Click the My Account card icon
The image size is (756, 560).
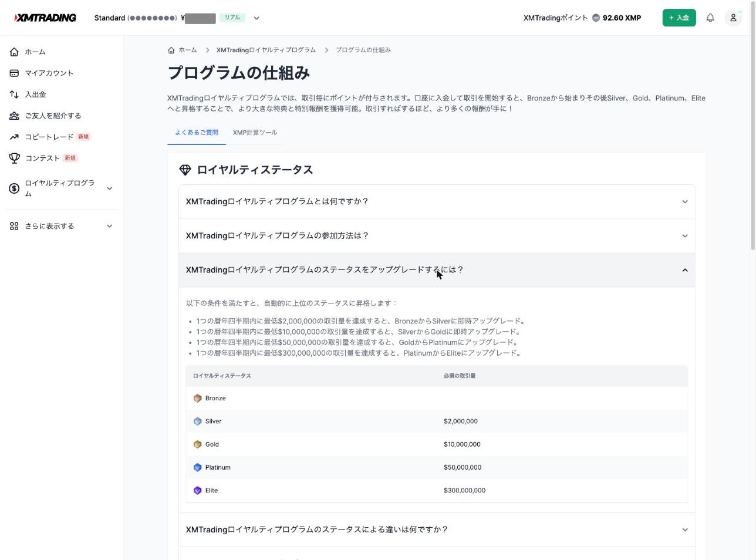[x=14, y=73]
